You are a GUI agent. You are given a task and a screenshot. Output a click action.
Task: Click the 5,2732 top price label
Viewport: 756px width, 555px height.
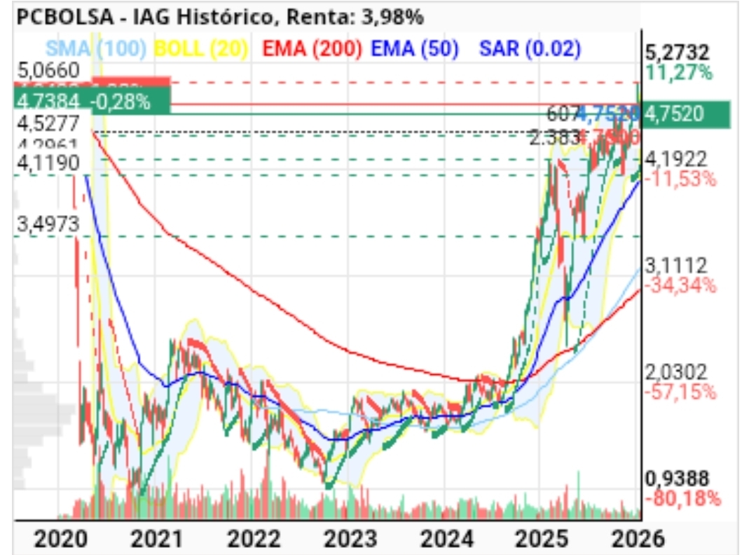678,53
